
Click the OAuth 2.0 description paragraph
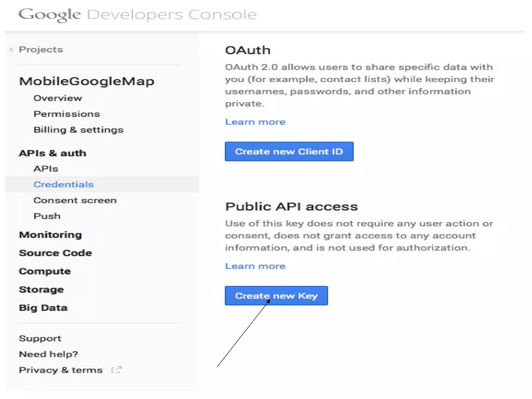click(x=360, y=85)
